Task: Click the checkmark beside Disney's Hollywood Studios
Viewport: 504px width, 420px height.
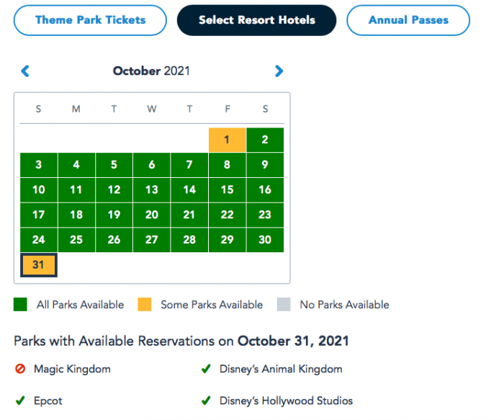Action: point(206,401)
